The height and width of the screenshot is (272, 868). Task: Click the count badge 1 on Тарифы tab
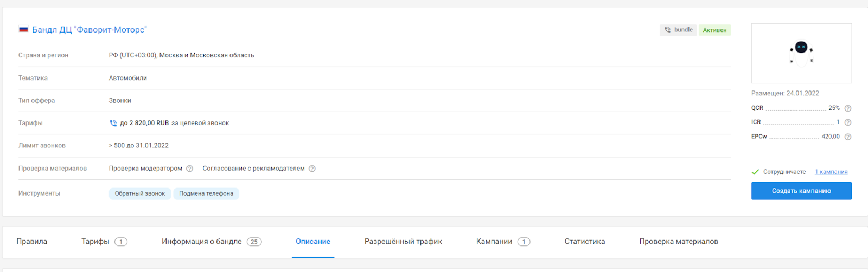pos(121,242)
